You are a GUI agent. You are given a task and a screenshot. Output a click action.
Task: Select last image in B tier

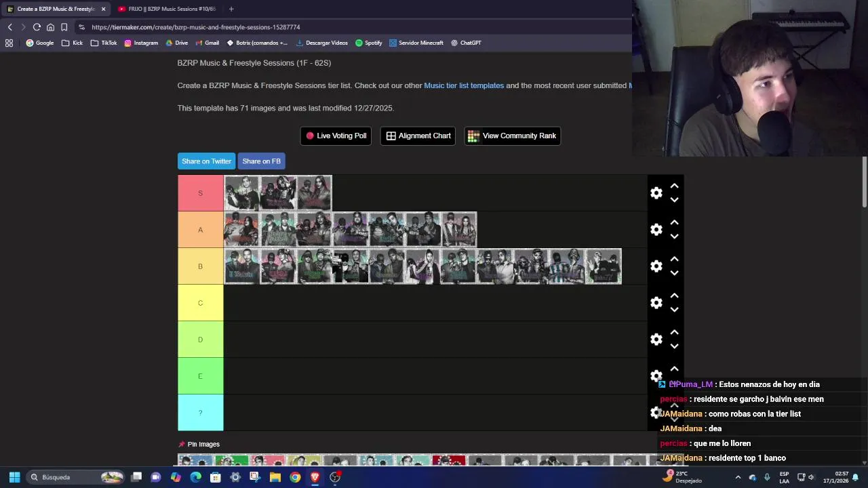tap(604, 266)
